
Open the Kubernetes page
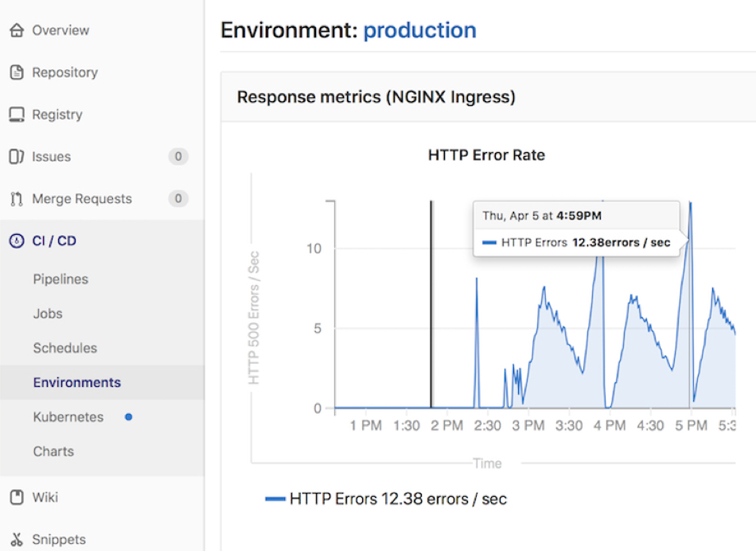pyautogui.click(x=68, y=416)
